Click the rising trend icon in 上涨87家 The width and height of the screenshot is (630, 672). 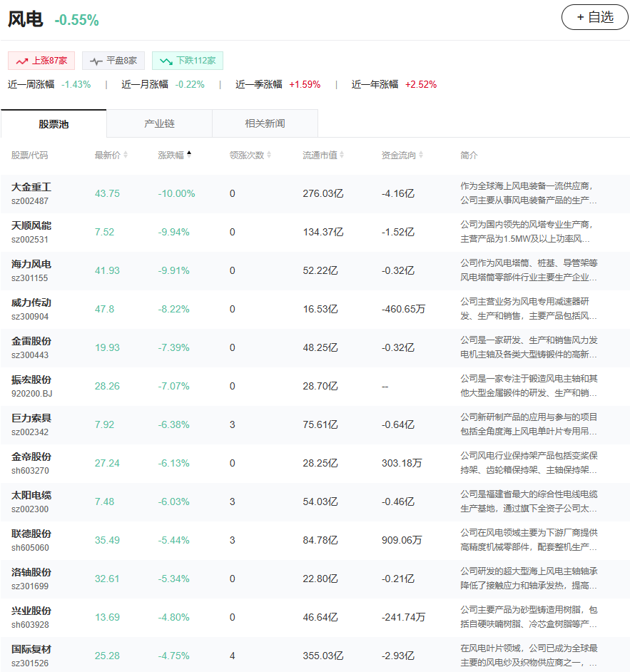coord(22,61)
